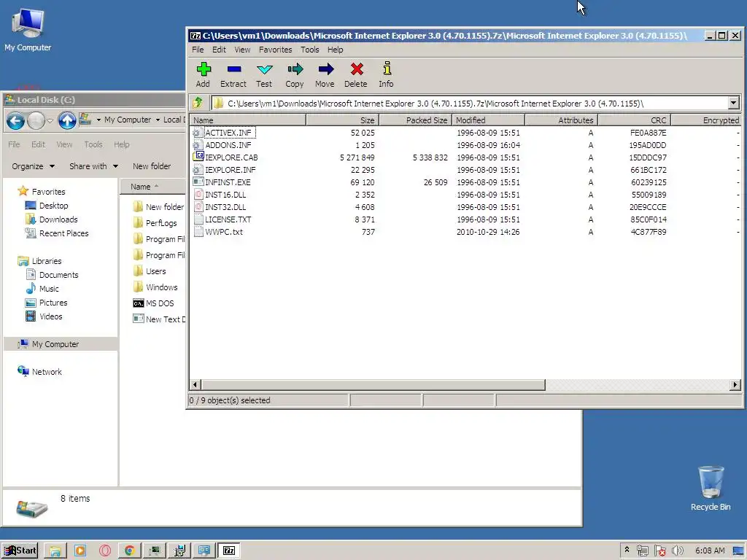Viewport: 747px width, 560px height.
Task: Click the clock showing 6:08 AM
Action: pos(710,551)
